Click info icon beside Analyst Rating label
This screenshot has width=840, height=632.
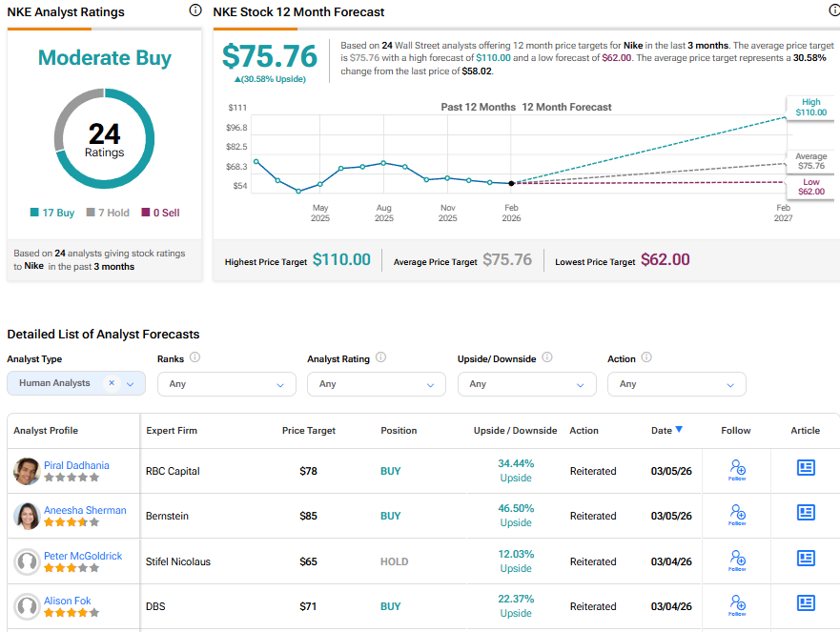(380, 357)
